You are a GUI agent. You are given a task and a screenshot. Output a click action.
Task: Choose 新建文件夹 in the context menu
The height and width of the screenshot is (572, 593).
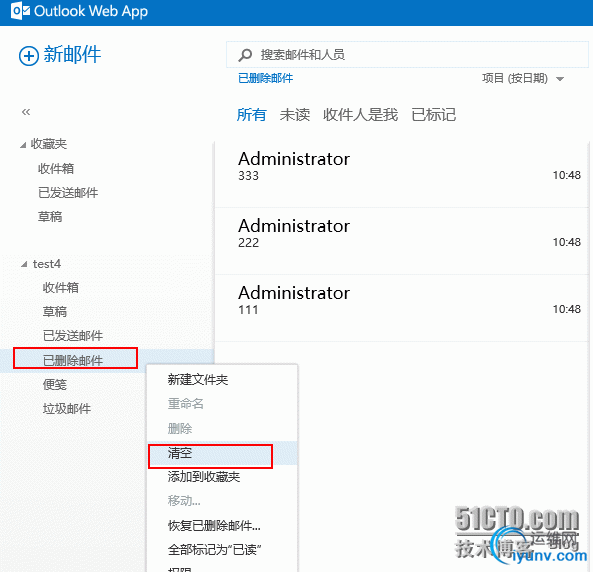coord(198,380)
